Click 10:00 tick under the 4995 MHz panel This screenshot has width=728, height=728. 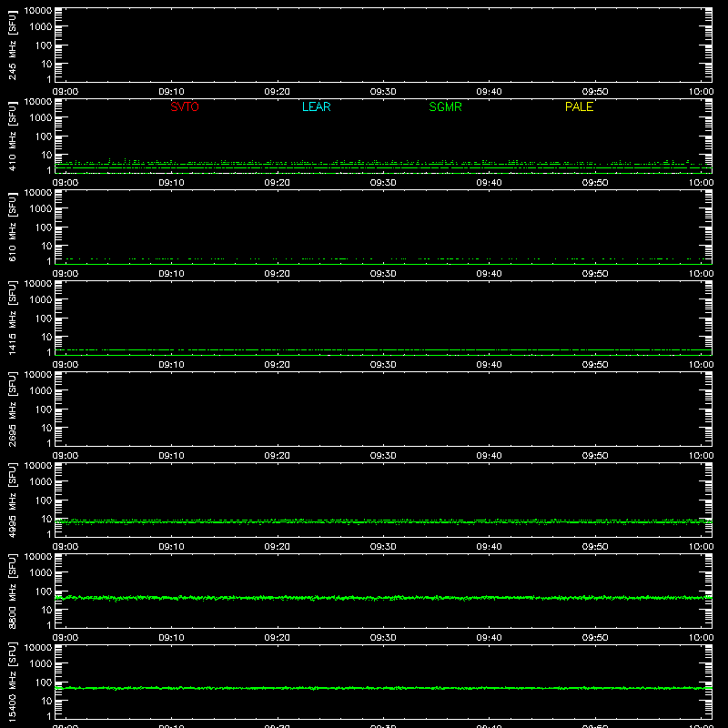pos(701,547)
